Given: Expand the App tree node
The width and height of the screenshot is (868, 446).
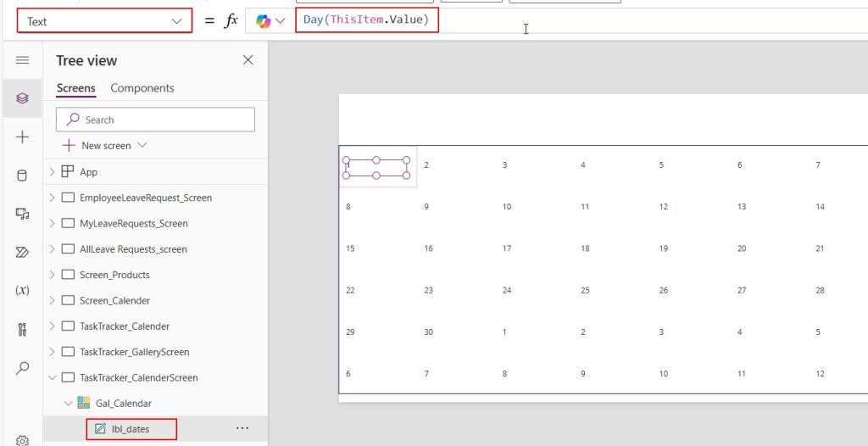Looking at the screenshot, I should point(52,172).
